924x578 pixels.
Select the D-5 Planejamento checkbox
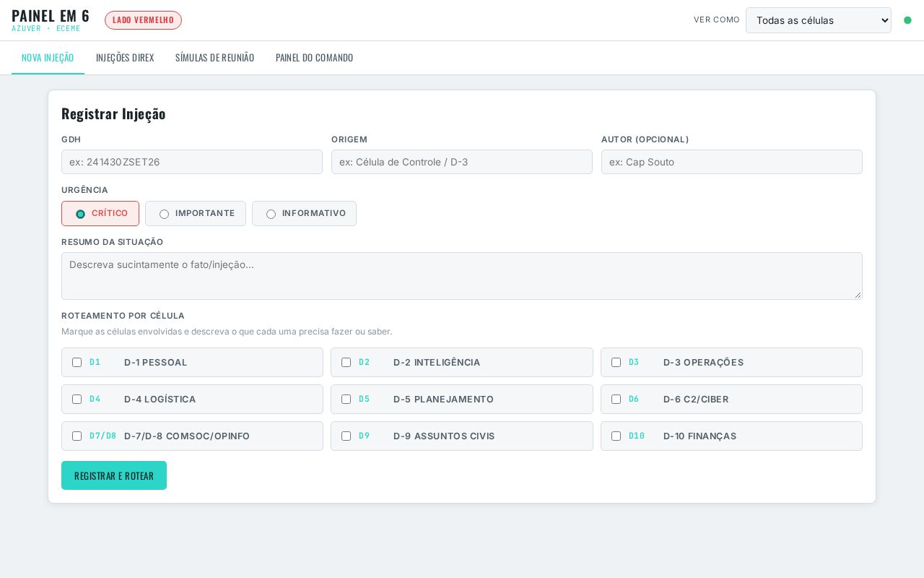point(346,400)
